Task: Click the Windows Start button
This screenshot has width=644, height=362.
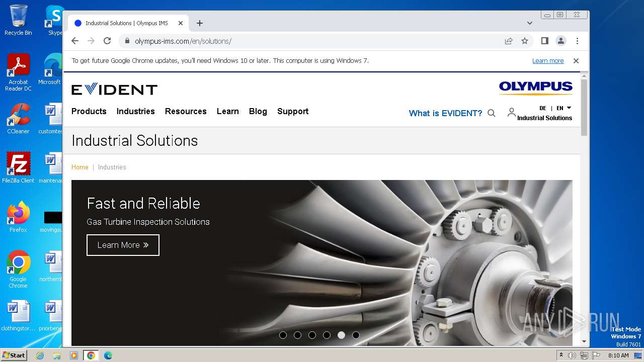Action: click(14, 355)
